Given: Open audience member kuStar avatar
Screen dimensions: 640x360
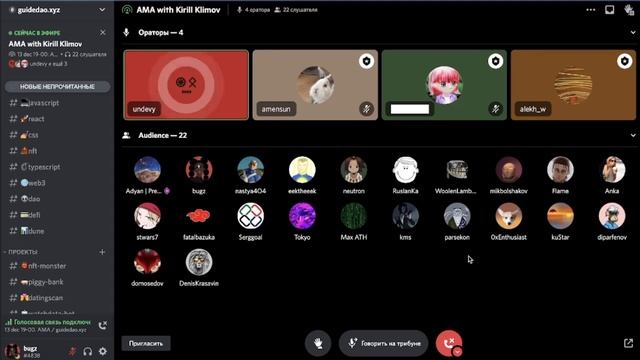Looking at the screenshot, I should pyautogui.click(x=560, y=216).
